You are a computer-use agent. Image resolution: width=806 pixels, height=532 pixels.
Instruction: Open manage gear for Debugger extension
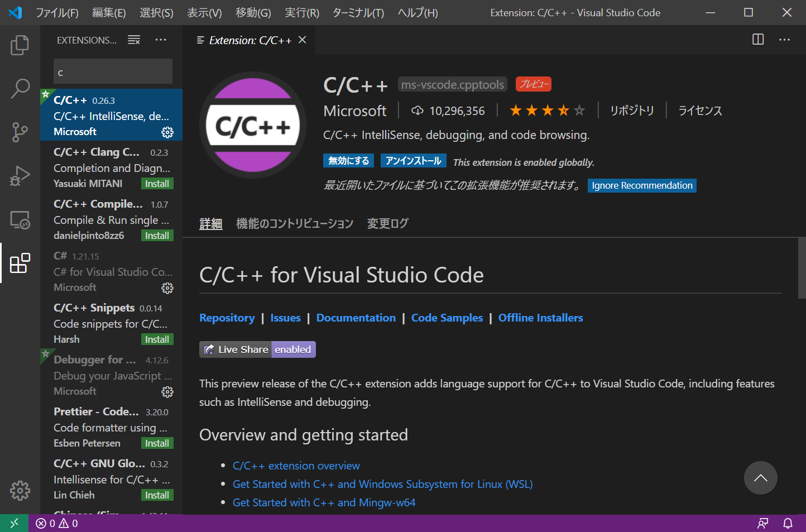[167, 392]
